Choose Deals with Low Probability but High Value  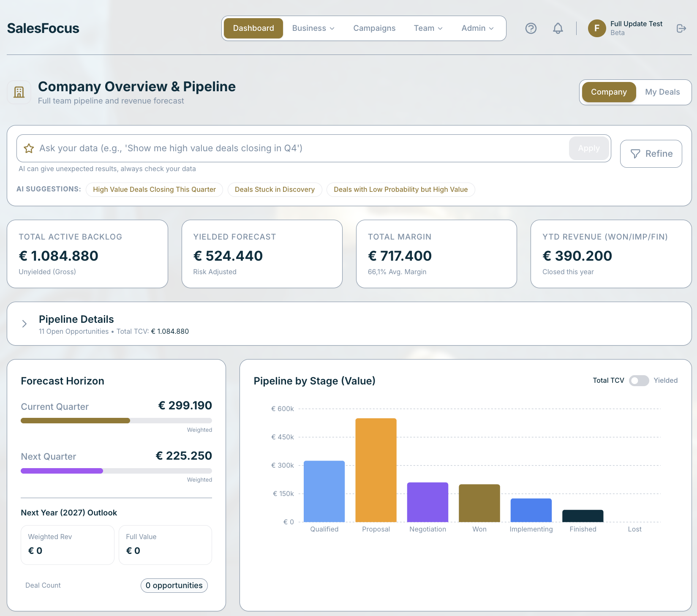400,190
